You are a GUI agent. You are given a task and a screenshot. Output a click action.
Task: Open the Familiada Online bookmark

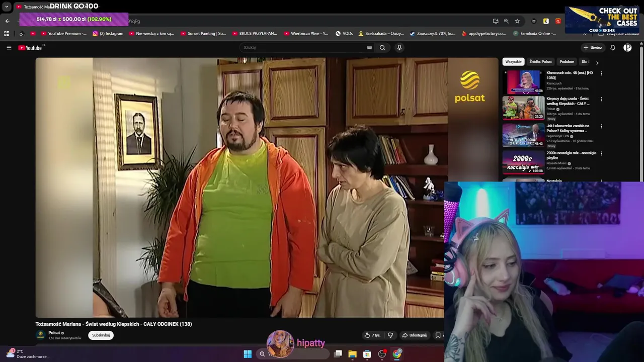point(534,34)
